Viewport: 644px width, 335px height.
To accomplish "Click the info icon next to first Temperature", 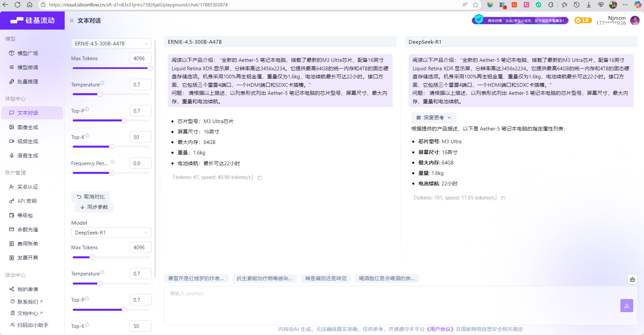I will click(102, 83).
